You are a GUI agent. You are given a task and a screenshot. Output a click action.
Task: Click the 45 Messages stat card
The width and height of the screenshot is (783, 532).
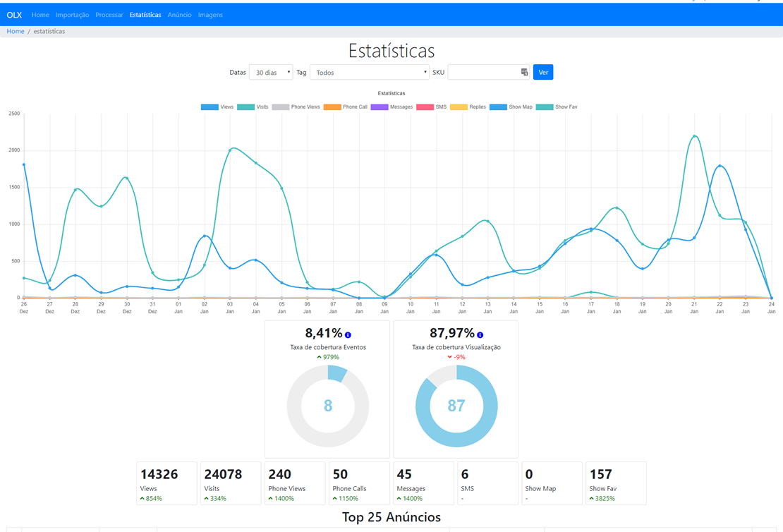click(423, 483)
